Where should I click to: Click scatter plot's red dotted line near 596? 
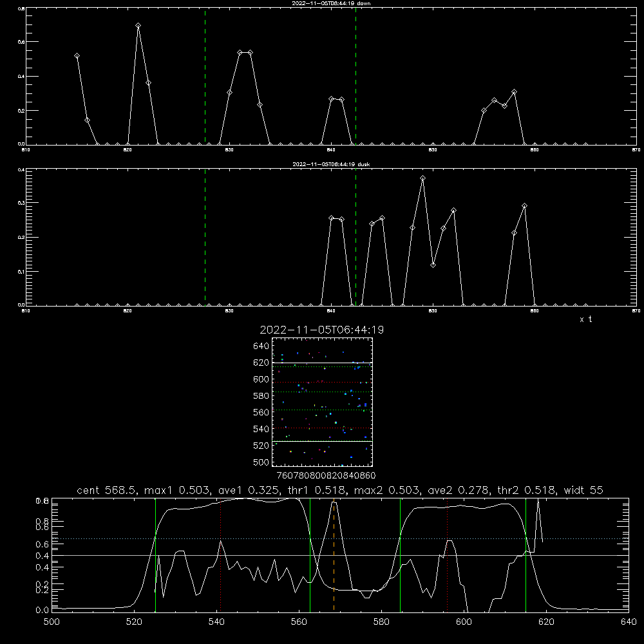click(x=322, y=383)
